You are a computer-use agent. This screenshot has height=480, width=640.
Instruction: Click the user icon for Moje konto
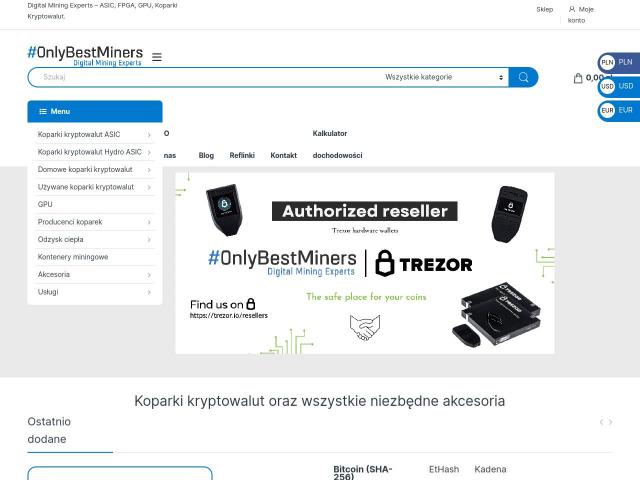tap(572, 9)
